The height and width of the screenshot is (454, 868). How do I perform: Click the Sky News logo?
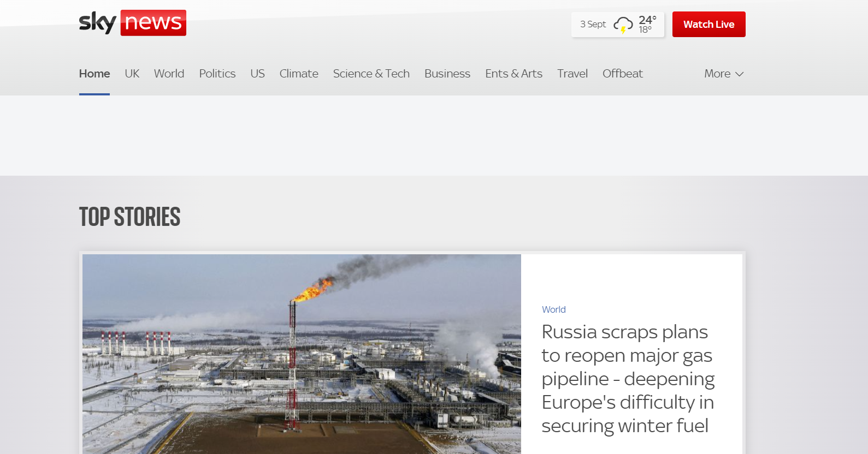(x=133, y=23)
